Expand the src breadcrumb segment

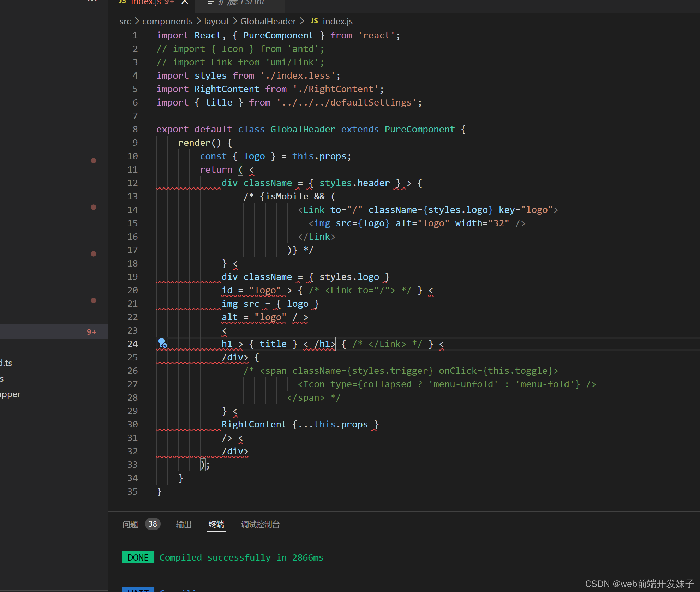pyautogui.click(x=125, y=22)
